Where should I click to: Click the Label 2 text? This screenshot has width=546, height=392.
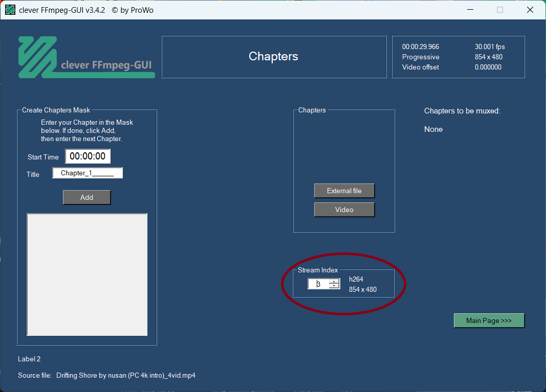click(x=29, y=359)
